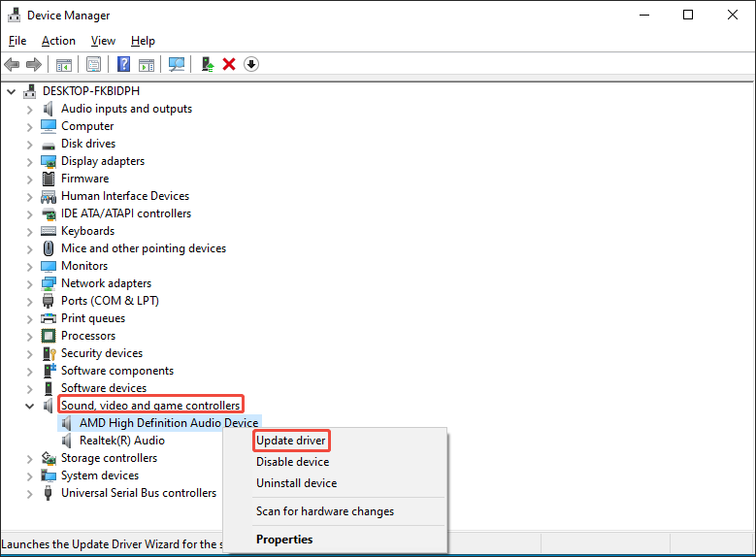This screenshot has height=557, width=756.
Task: Select IDE ATA/ATAPI controllers label
Action: 126,213
